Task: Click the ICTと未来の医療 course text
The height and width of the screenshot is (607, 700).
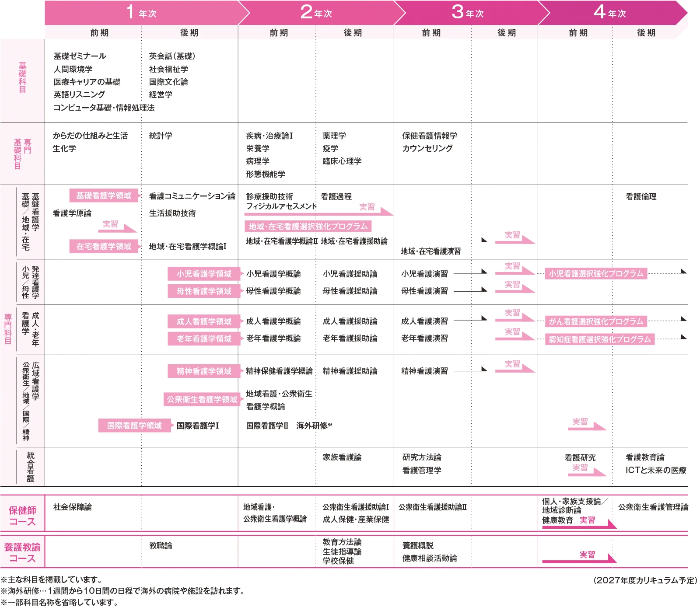Action: (655, 470)
